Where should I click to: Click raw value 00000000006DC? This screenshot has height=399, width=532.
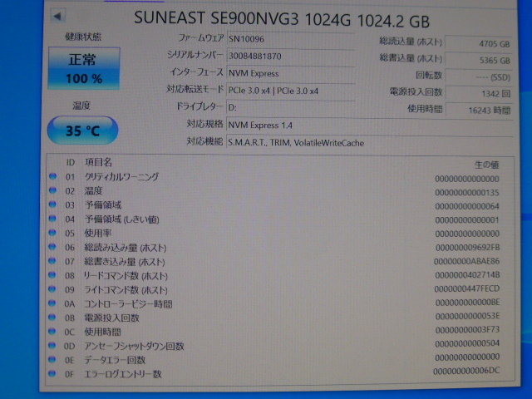click(x=466, y=372)
